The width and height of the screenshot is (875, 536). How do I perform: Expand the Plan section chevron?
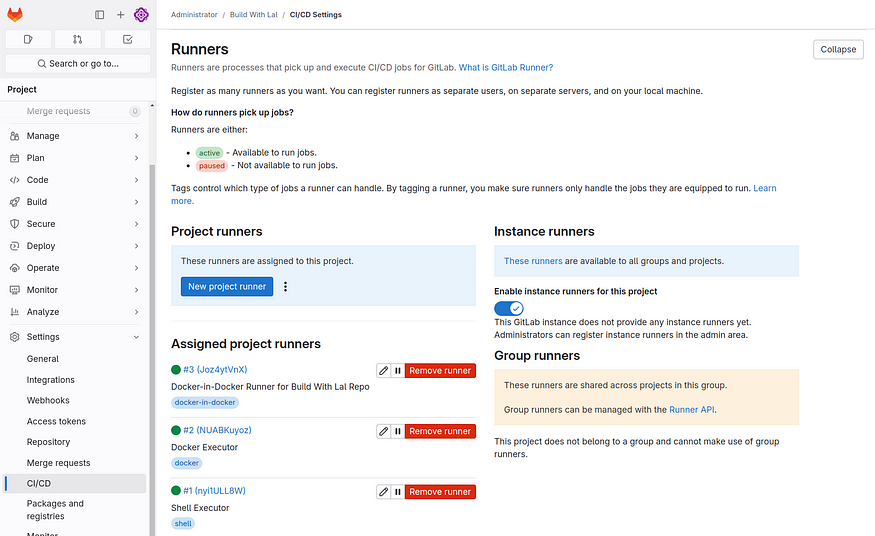tap(136, 158)
